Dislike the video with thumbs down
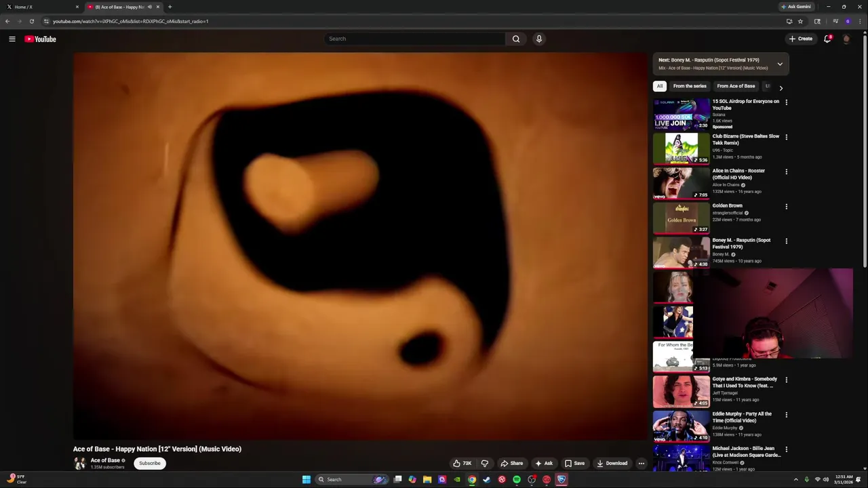The width and height of the screenshot is (868, 488). (x=485, y=464)
